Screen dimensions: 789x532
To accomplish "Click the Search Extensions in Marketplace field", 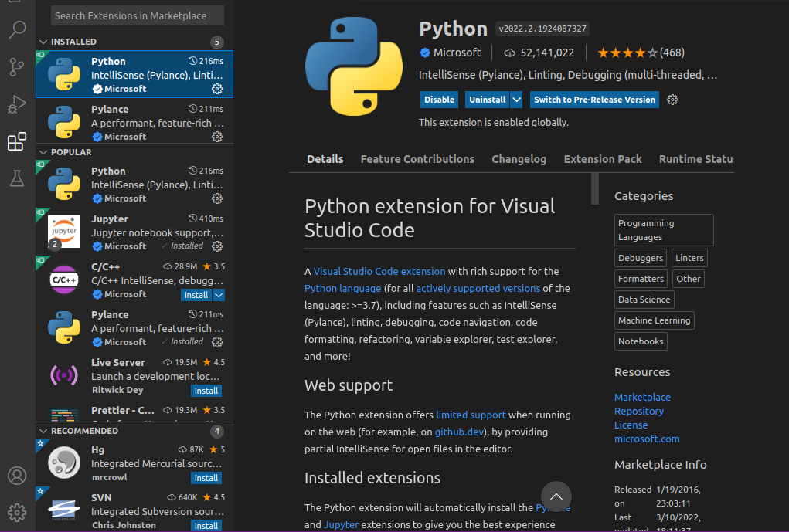I will click(x=138, y=15).
